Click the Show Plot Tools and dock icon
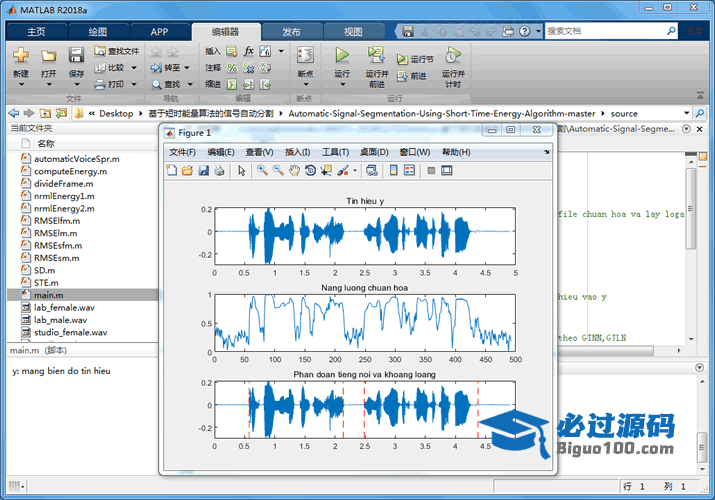Image resolution: width=715 pixels, height=500 pixels. [447, 171]
